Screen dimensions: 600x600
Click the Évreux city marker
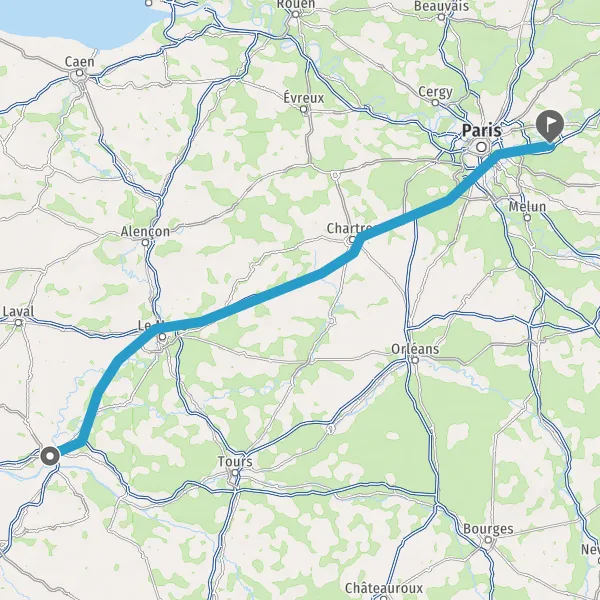(304, 109)
